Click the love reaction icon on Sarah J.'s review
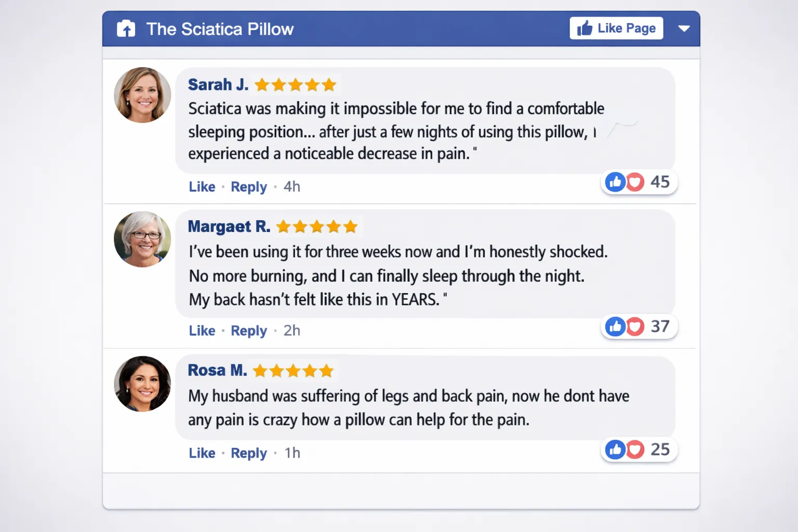Image resolution: width=798 pixels, height=532 pixels. (x=634, y=182)
